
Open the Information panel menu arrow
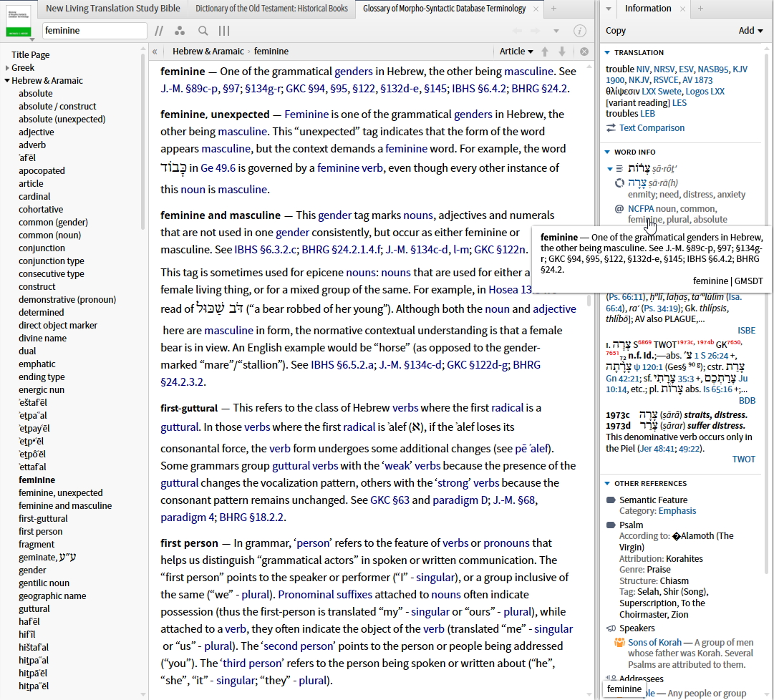[x=609, y=9]
